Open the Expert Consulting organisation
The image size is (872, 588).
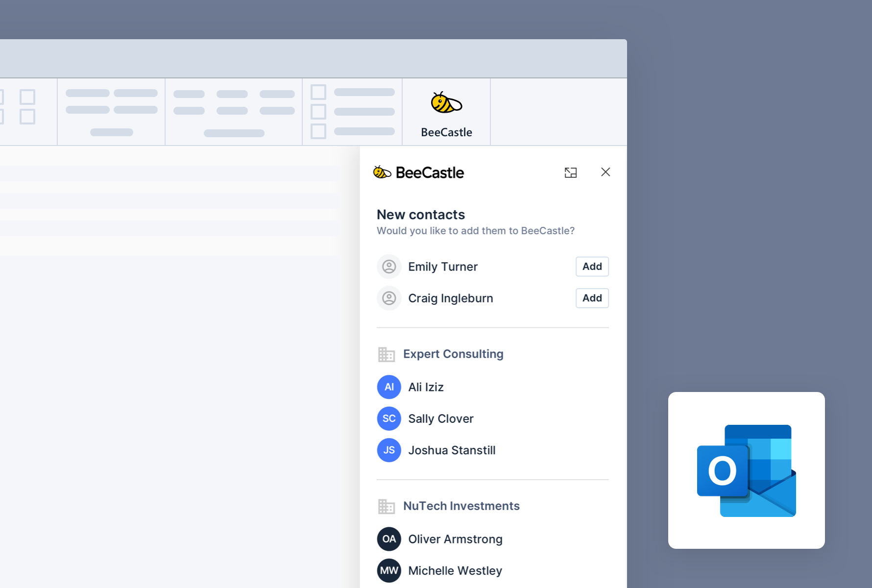point(453,354)
